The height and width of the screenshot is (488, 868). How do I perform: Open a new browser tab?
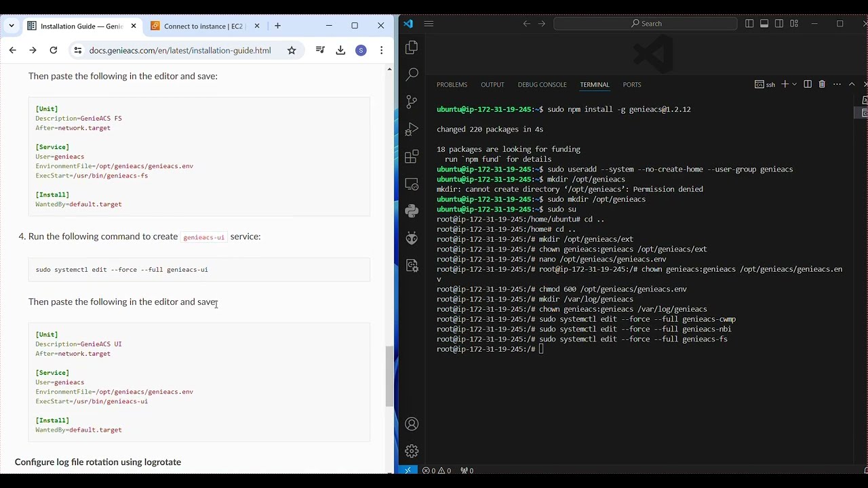coord(277,26)
